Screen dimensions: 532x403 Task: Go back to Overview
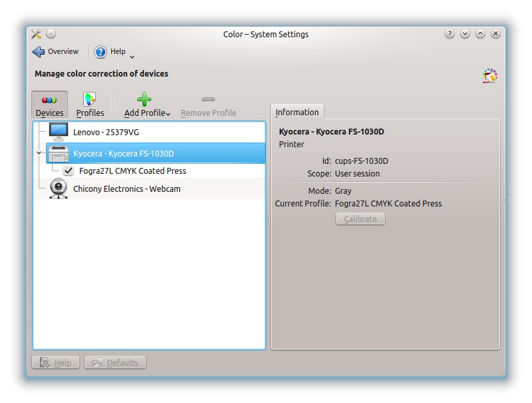click(x=56, y=51)
